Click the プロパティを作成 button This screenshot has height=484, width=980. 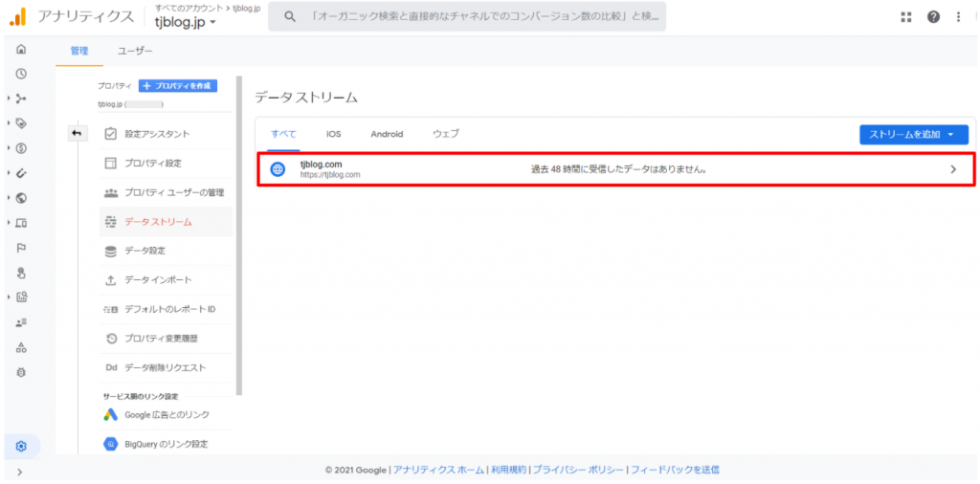[x=177, y=86]
